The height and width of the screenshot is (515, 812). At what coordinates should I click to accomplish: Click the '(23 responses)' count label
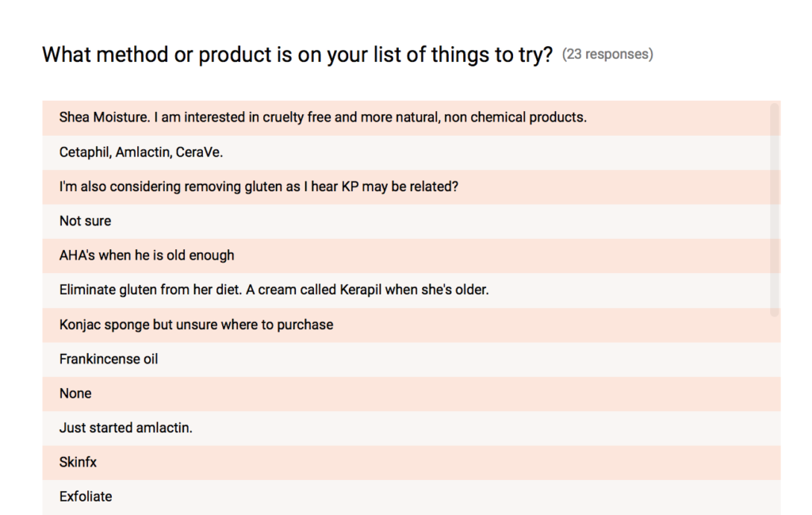(x=607, y=55)
